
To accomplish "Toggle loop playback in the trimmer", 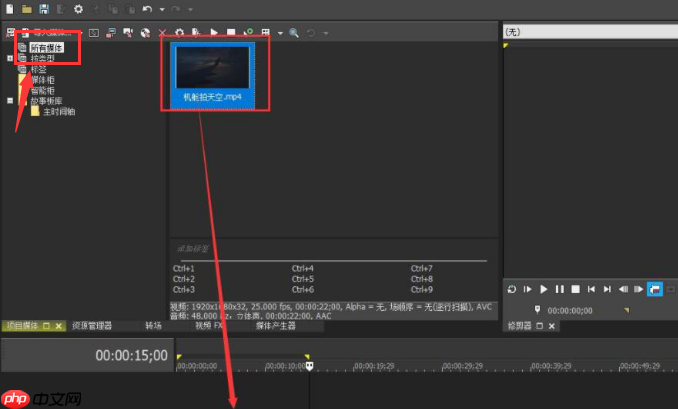I will (x=512, y=289).
